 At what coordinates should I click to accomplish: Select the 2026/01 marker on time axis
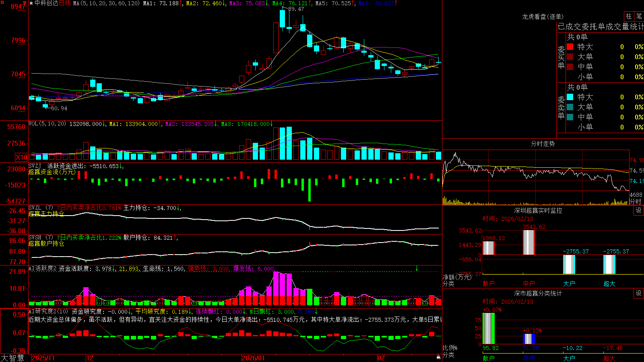[253, 358]
